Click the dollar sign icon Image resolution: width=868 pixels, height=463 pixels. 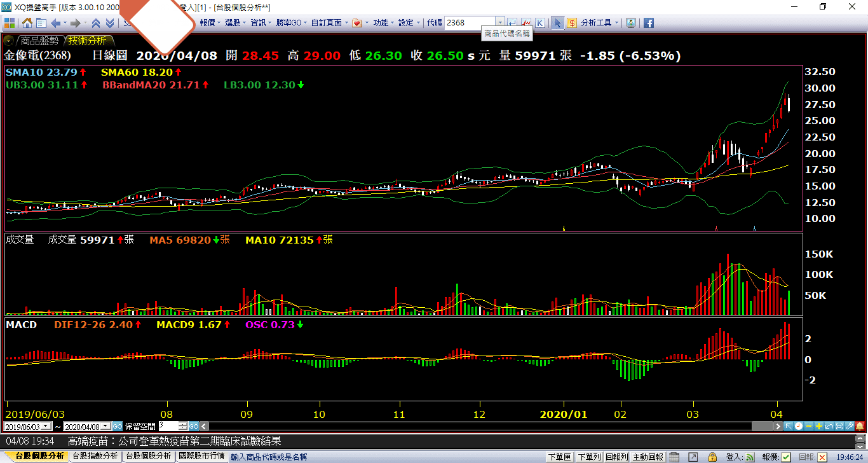pyautogui.click(x=572, y=23)
